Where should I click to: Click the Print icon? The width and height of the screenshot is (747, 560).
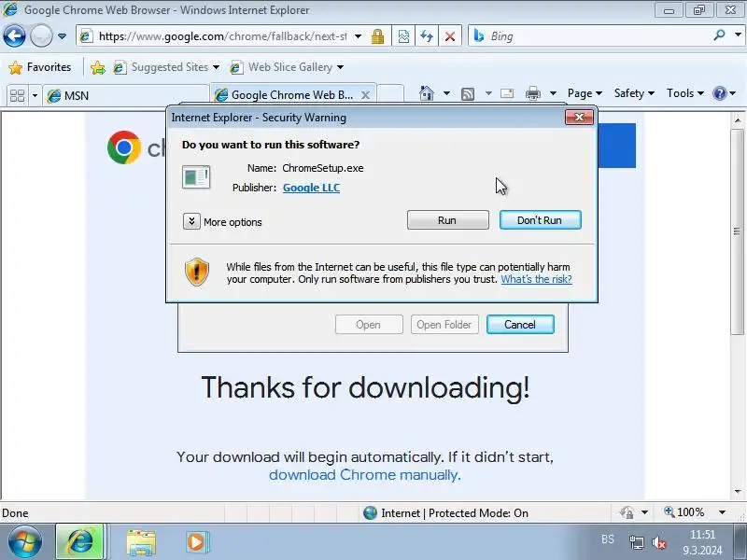[x=532, y=93]
